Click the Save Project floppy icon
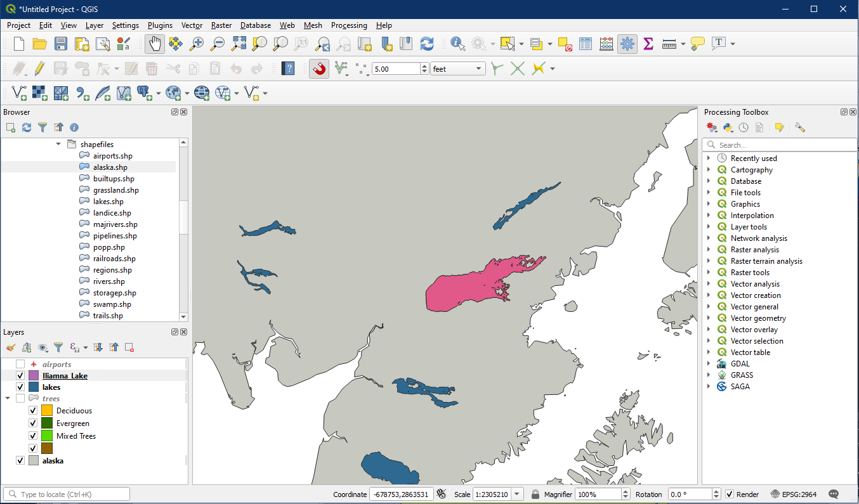 coord(60,44)
